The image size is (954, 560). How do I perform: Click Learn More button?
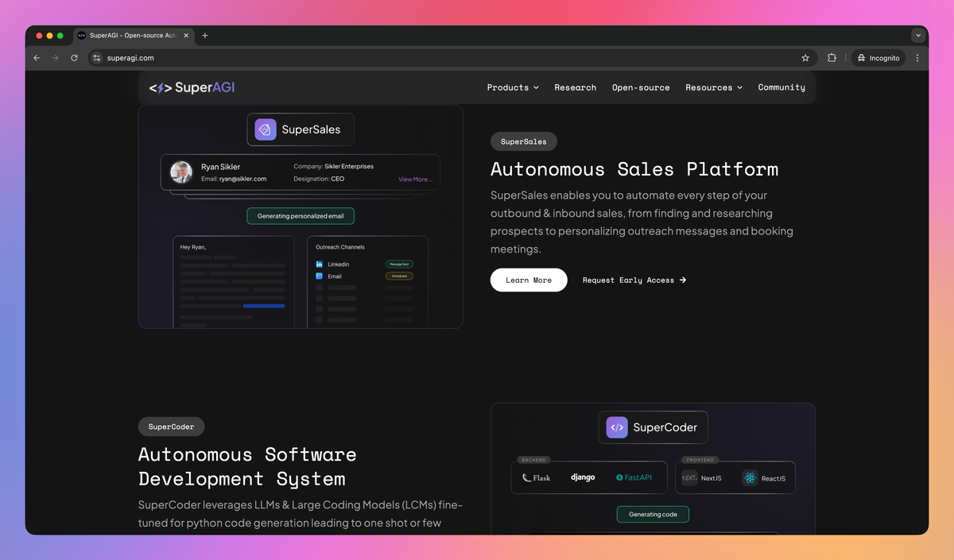point(529,280)
